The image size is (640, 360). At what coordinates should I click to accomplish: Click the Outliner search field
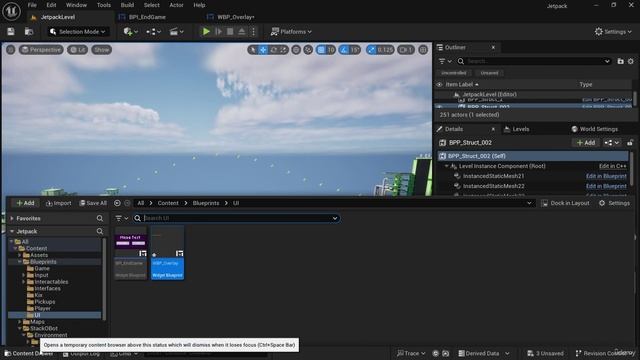pyautogui.click(x=534, y=61)
